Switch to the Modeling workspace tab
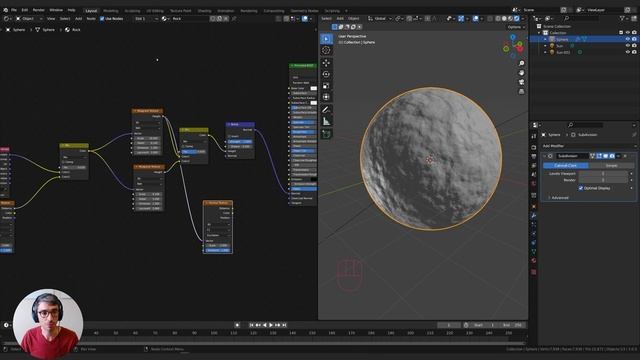The width and height of the screenshot is (640, 360). pos(111,11)
